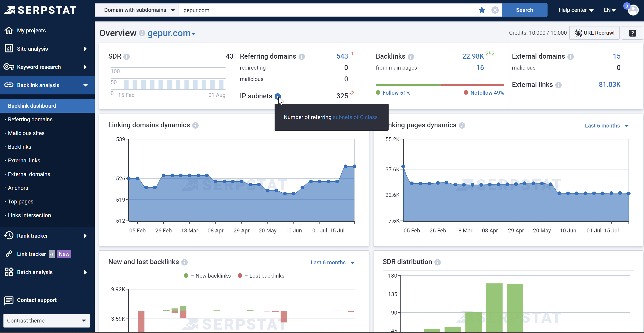This screenshot has width=644, height=333.
Task: Toggle New backlinks legend green dot
Action: pos(186,276)
